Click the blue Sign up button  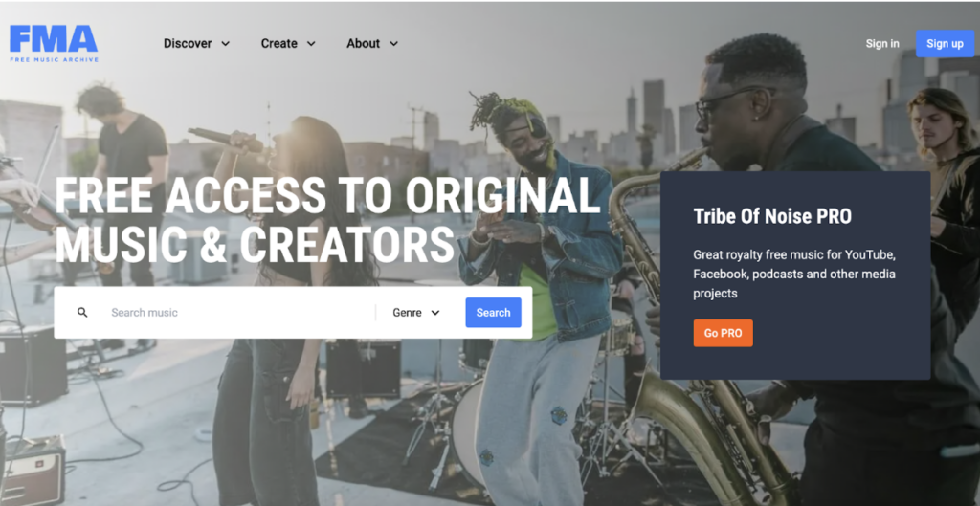(x=945, y=44)
